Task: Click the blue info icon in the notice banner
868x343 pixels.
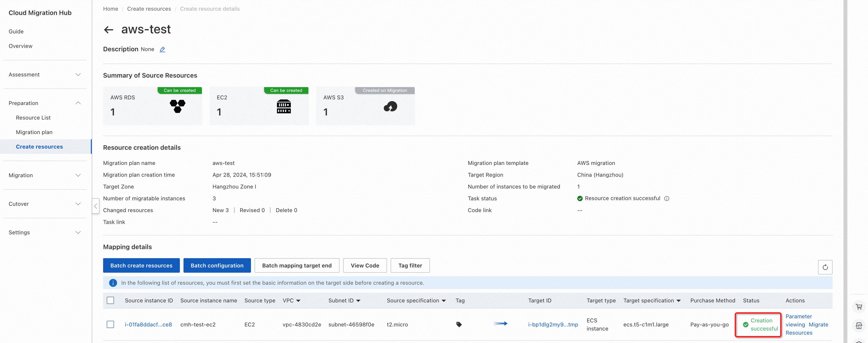Action: 113,283
